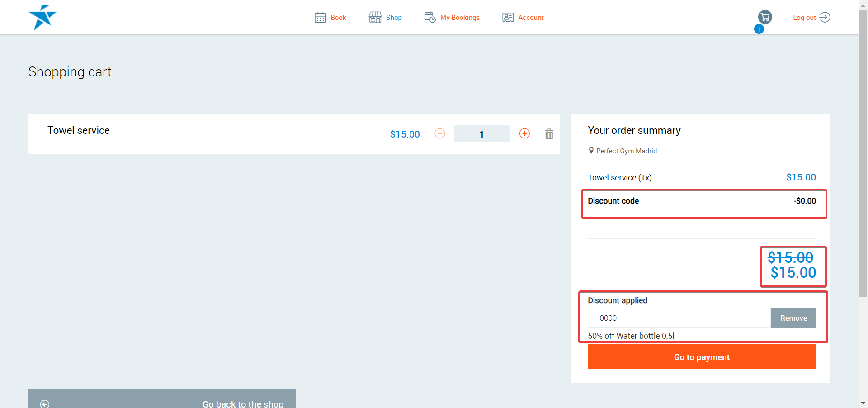Increase Towel service quantity with plus
The height and width of the screenshot is (408, 868).
[524, 133]
